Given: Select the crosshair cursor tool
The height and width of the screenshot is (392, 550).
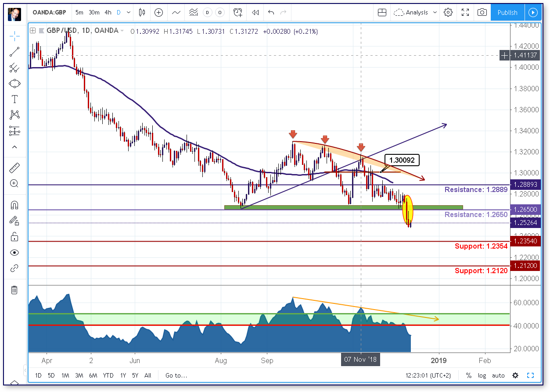Looking at the screenshot, I should [x=14, y=36].
